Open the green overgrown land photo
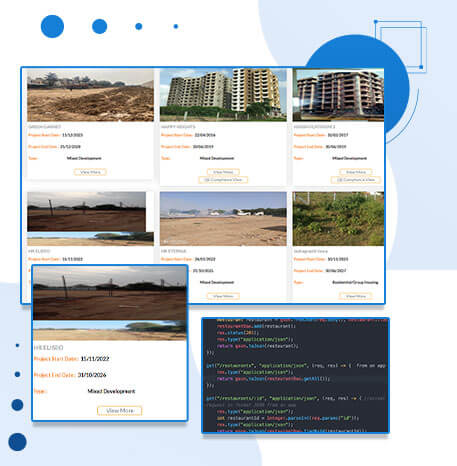This screenshot has width=457, height=466. point(338,219)
